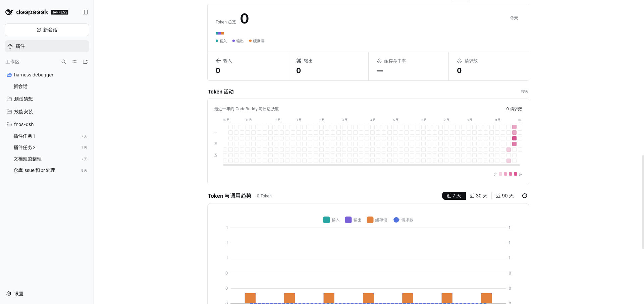
Task: Refresh the token trend chart
Action: coord(525,196)
